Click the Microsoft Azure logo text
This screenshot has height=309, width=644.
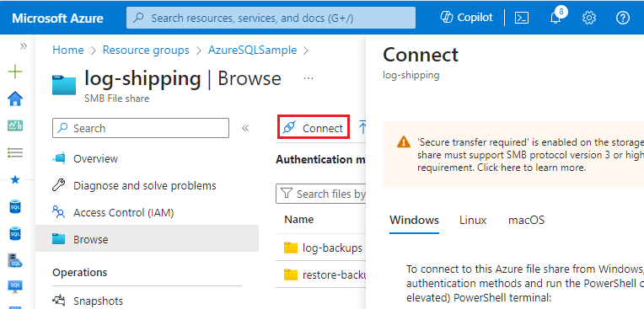point(57,18)
